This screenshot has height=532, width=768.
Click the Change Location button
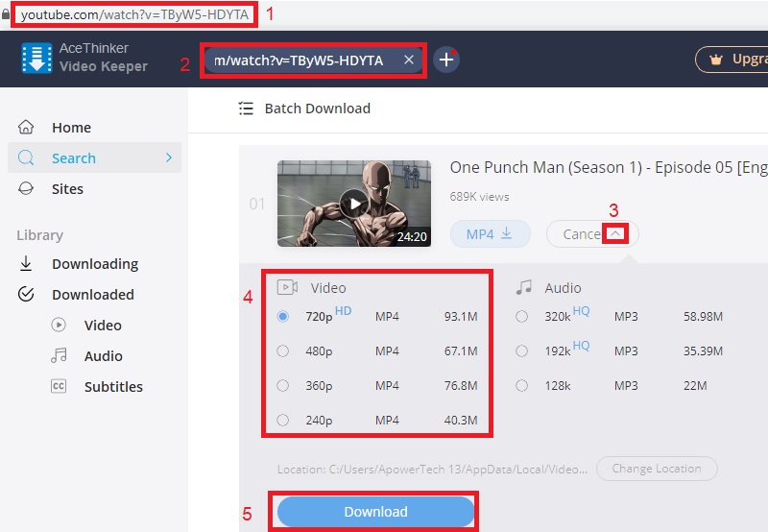pyautogui.click(x=657, y=469)
